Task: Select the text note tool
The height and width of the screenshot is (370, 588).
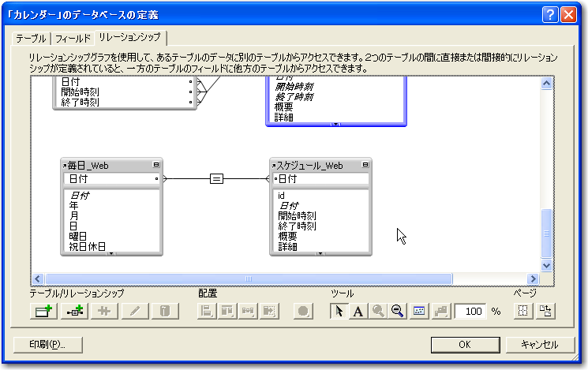Action: [358, 311]
